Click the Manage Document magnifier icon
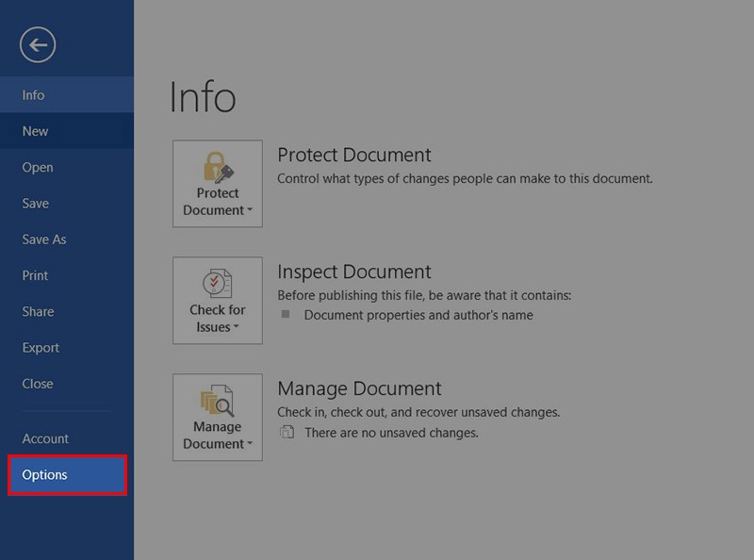754x560 pixels. (x=218, y=401)
